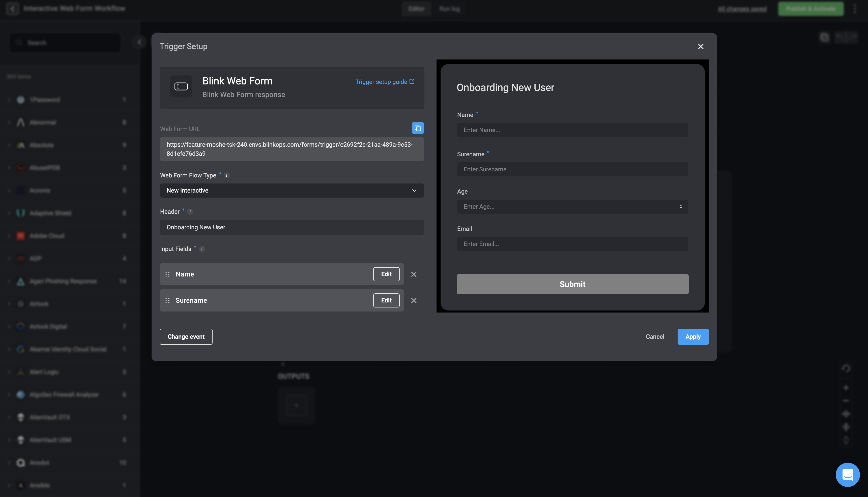The height and width of the screenshot is (497, 868).
Task: Edit the Name input field
Action: tap(386, 274)
